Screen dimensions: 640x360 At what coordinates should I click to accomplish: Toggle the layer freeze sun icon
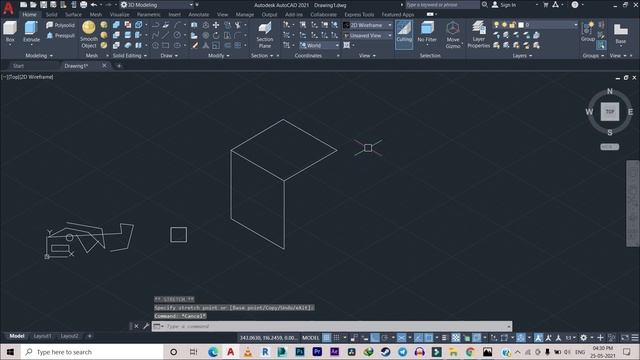click(504, 25)
